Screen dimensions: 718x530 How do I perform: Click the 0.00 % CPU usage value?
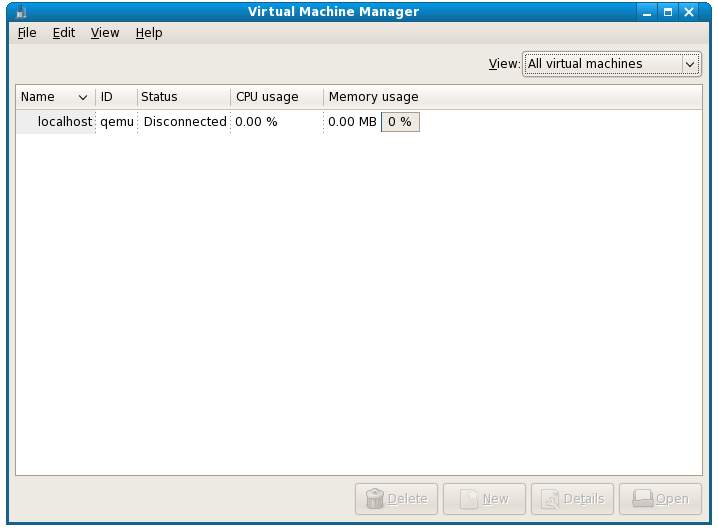(x=256, y=122)
